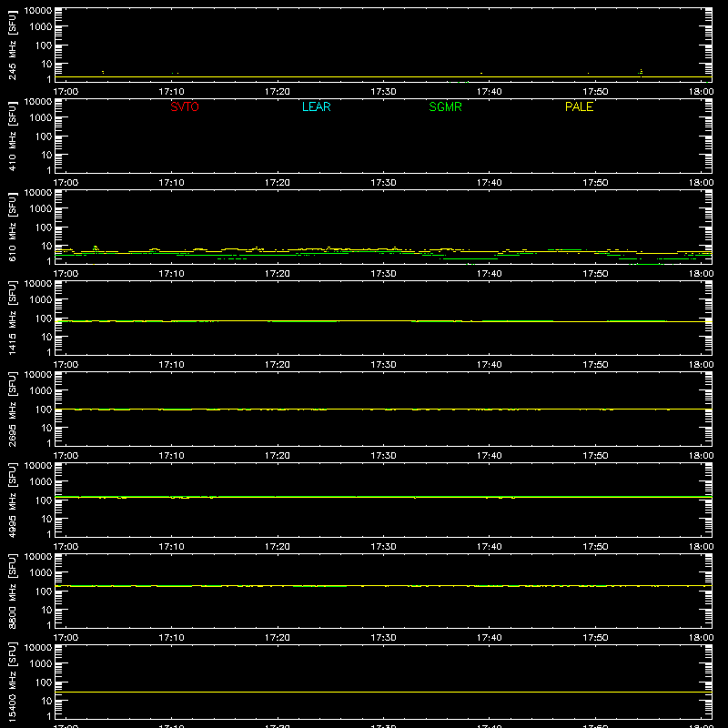Click 17:20 under the 2695 MHz panel
This screenshot has height=728, width=728.
278,456
